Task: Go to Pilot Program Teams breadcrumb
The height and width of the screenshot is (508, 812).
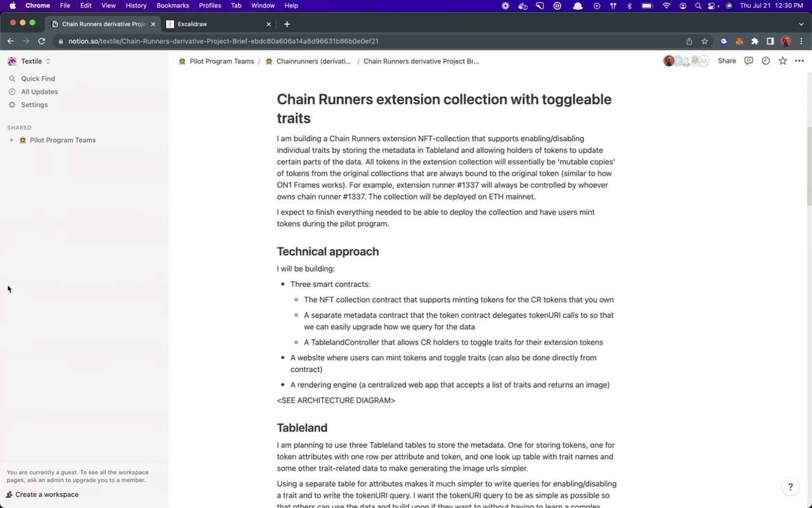Action: (216, 62)
